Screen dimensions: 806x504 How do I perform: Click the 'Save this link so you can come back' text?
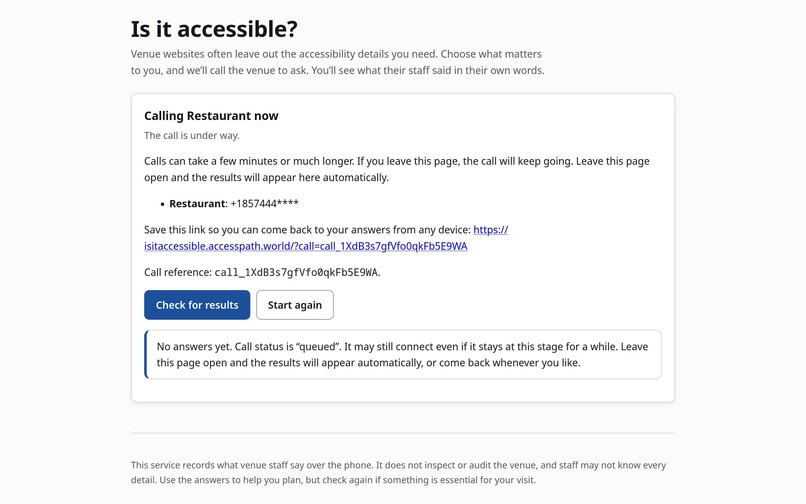tap(307, 230)
